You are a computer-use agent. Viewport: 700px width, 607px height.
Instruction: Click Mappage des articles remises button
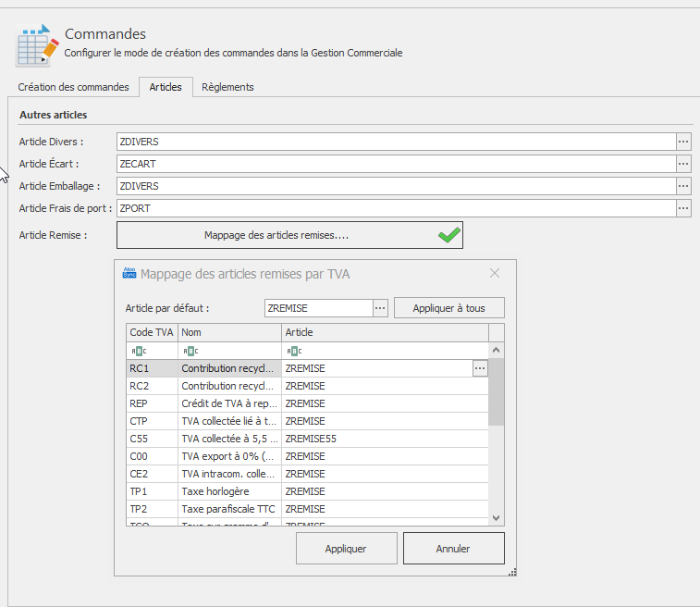click(289, 235)
